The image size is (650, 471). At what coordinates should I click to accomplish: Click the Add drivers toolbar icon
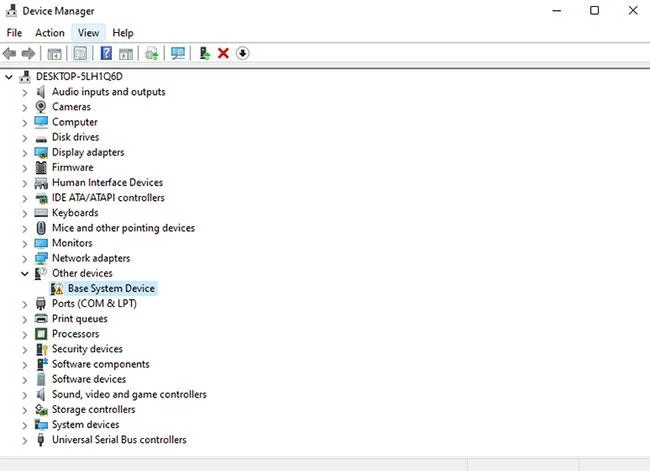coord(205,53)
